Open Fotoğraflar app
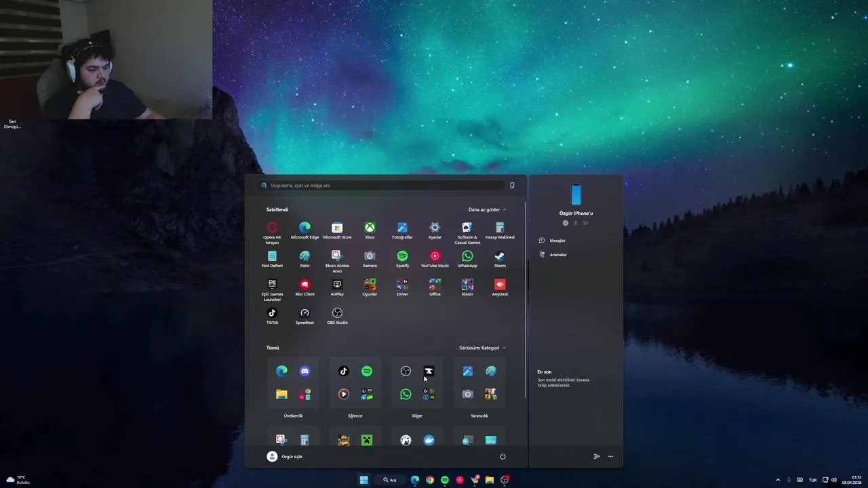The width and height of the screenshot is (868, 488). coord(402,230)
